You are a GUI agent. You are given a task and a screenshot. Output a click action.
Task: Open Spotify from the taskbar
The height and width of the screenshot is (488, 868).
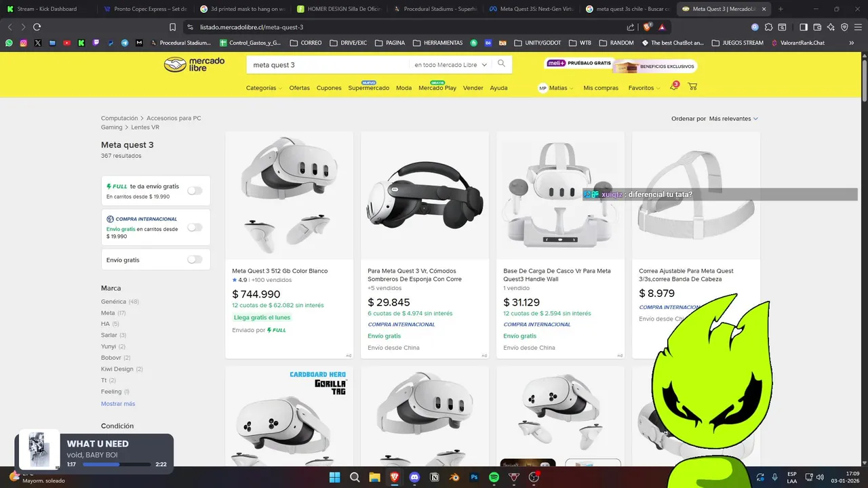click(494, 477)
